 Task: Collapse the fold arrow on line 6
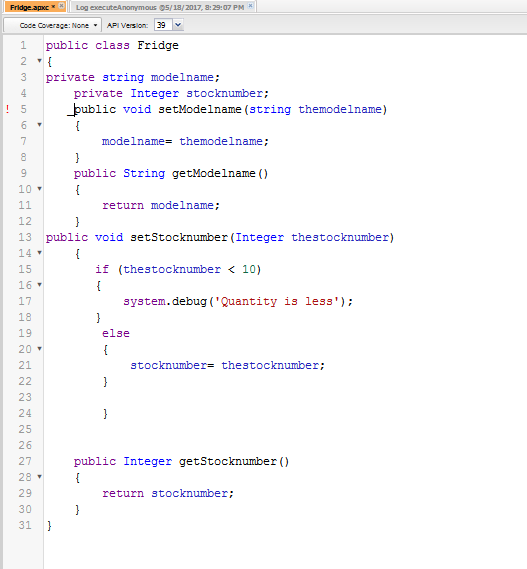click(40, 125)
